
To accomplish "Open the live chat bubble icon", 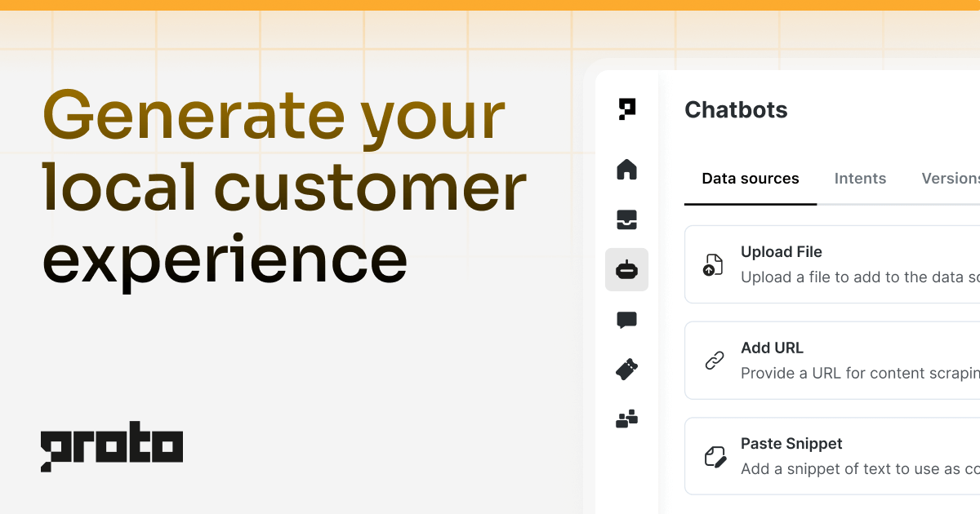I will click(x=626, y=320).
